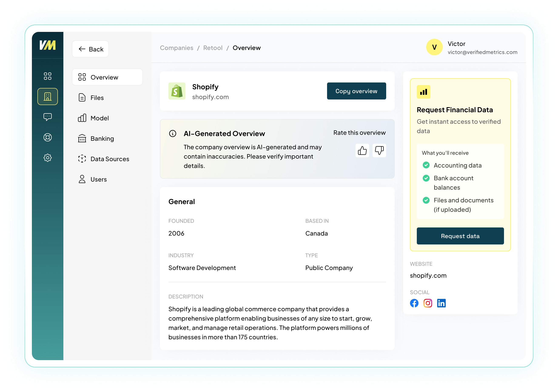Switch to the Files menu item
This screenshot has width=558, height=392.
(97, 98)
